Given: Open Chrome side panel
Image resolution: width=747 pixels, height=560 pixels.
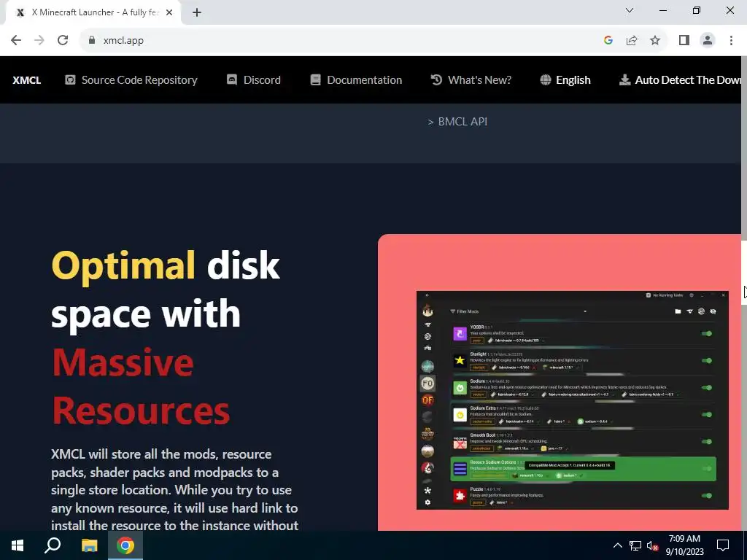Looking at the screenshot, I should pos(684,41).
